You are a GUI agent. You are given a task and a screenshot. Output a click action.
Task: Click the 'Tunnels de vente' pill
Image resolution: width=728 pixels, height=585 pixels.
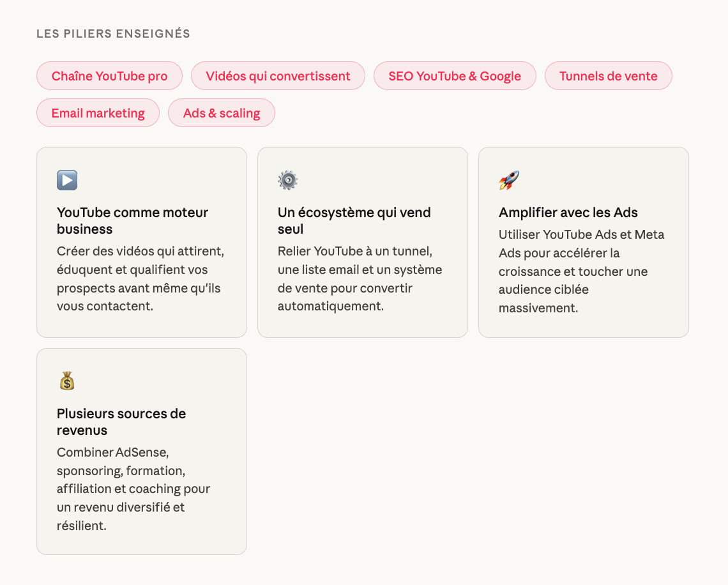[x=608, y=76]
